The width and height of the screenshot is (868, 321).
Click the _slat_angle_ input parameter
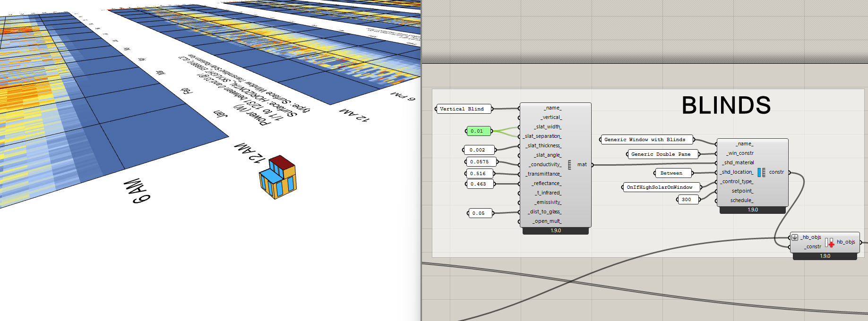coord(548,155)
